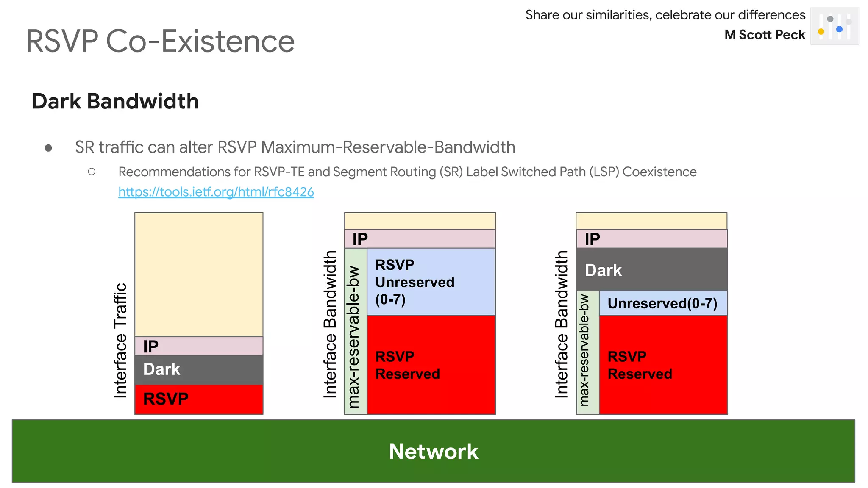Click the green Network bar
The height and width of the screenshot is (488, 868).
(433, 451)
